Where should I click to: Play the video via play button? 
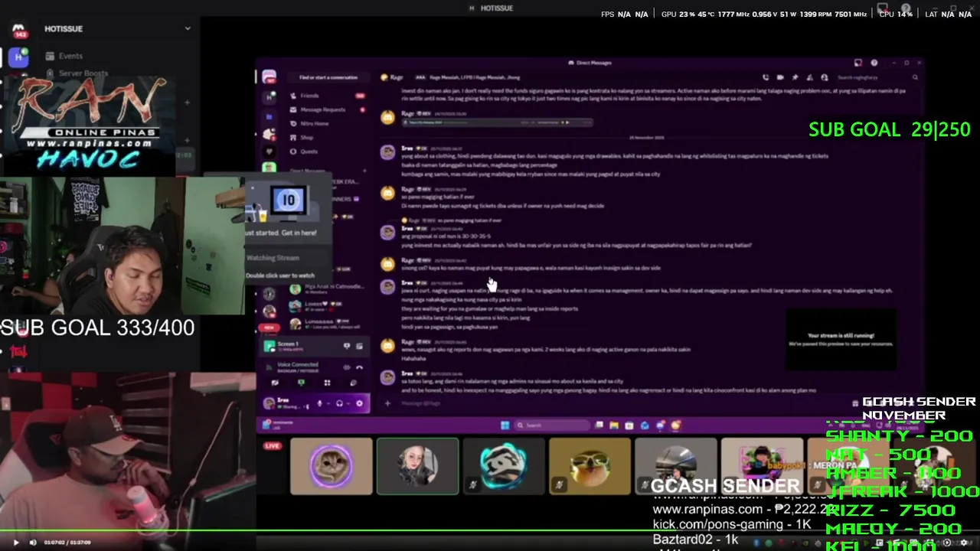(15, 542)
